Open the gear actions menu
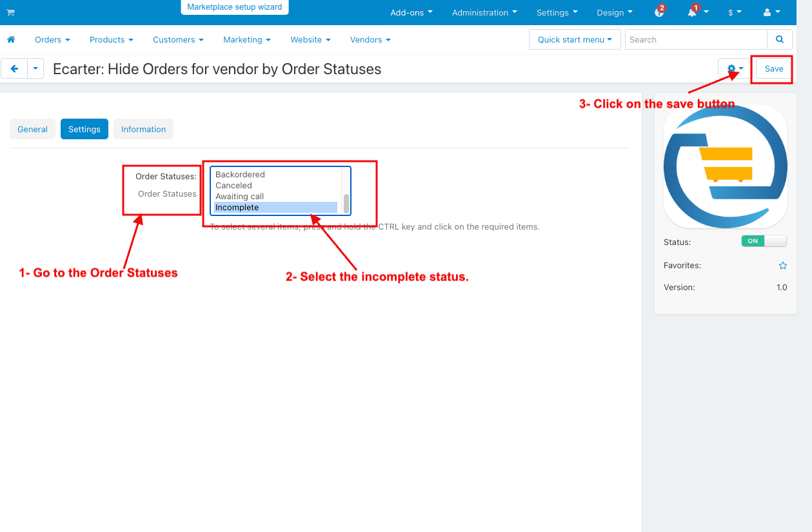812x532 pixels. (x=735, y=68)
